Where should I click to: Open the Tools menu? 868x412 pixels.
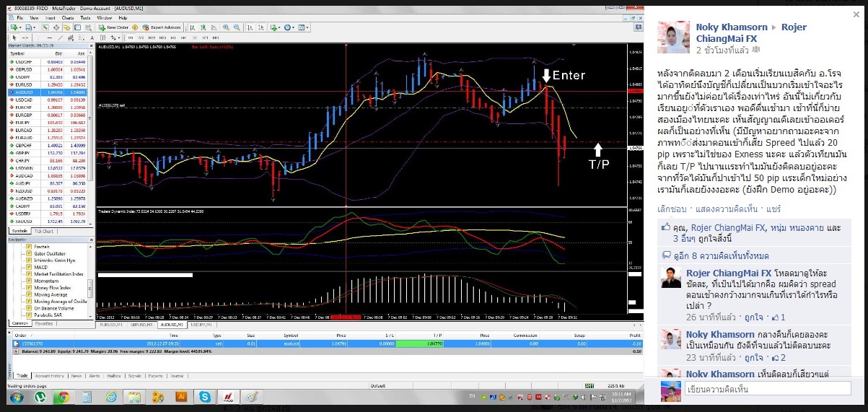(85, 18)
